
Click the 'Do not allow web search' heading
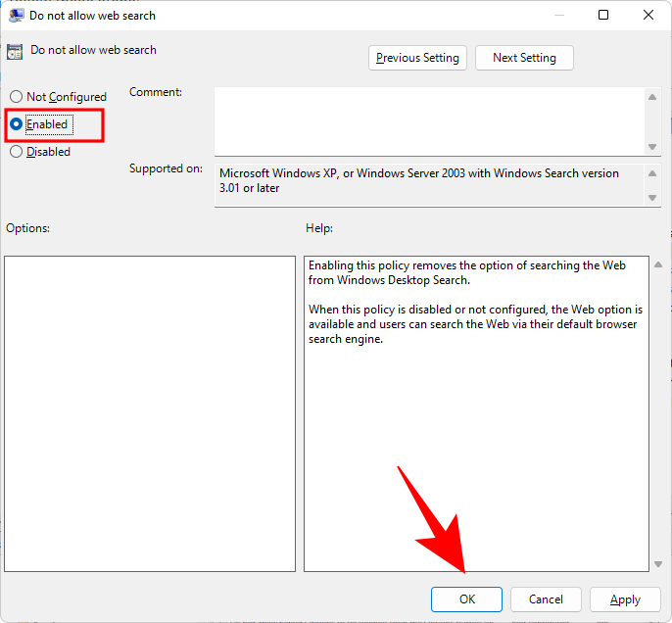pyautogui.click(x=93, y=50)
